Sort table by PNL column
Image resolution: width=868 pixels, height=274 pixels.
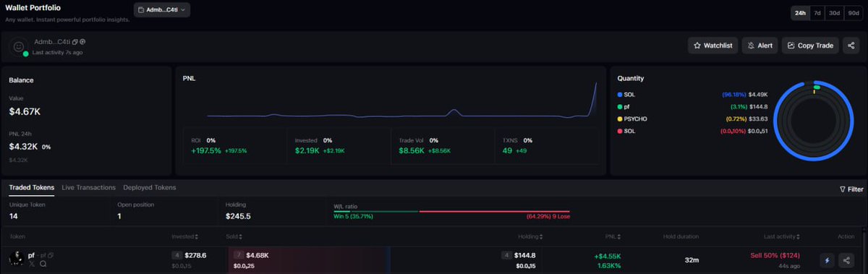click(x=614, y=236)
